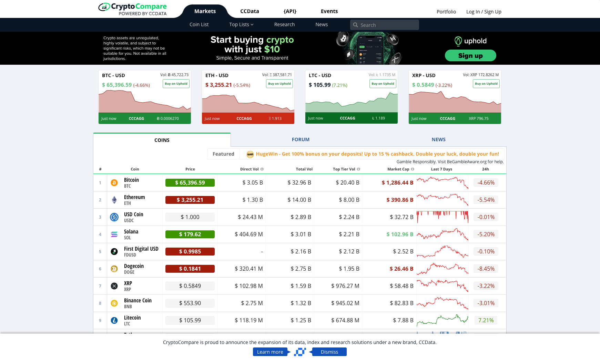The height and width of the screenshot is (364, 600).
Task: Click the Dogecoin coin name link
Action: click(134, 266)
